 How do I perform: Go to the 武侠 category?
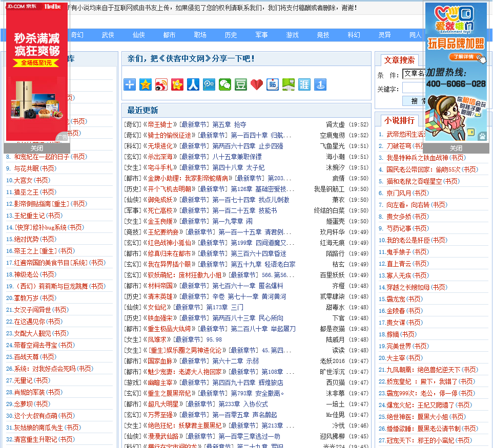point(108,35)
